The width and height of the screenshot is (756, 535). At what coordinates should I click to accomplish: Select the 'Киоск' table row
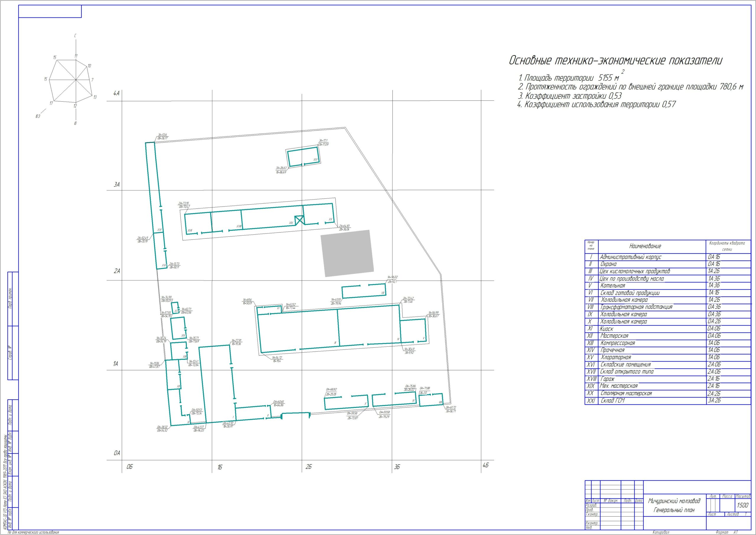pos(668,329)
